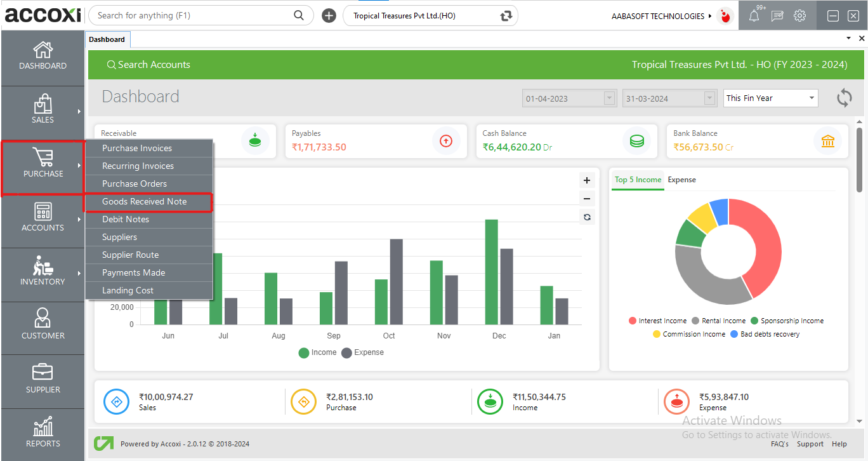Expand the start date 01-04-2023 picker
This screenshot has width=868, height=461.
pos(610,98)
